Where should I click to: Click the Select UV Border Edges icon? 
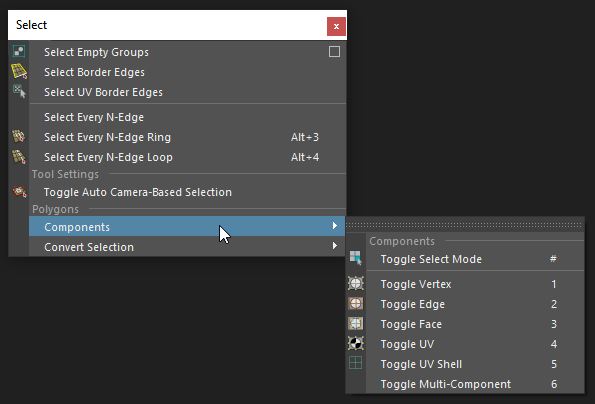click(19, 91)
